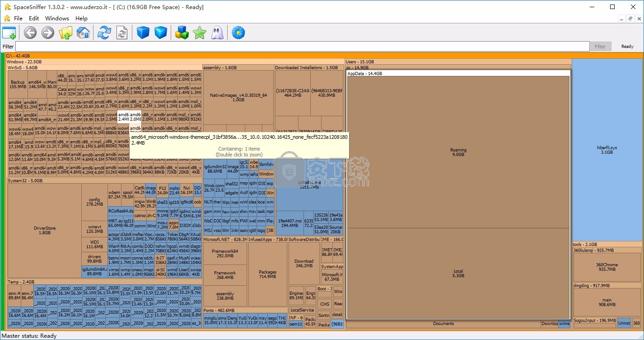This screenshot has width=644, height=340.
Task: Open the File menu
Action: point(18,19)
